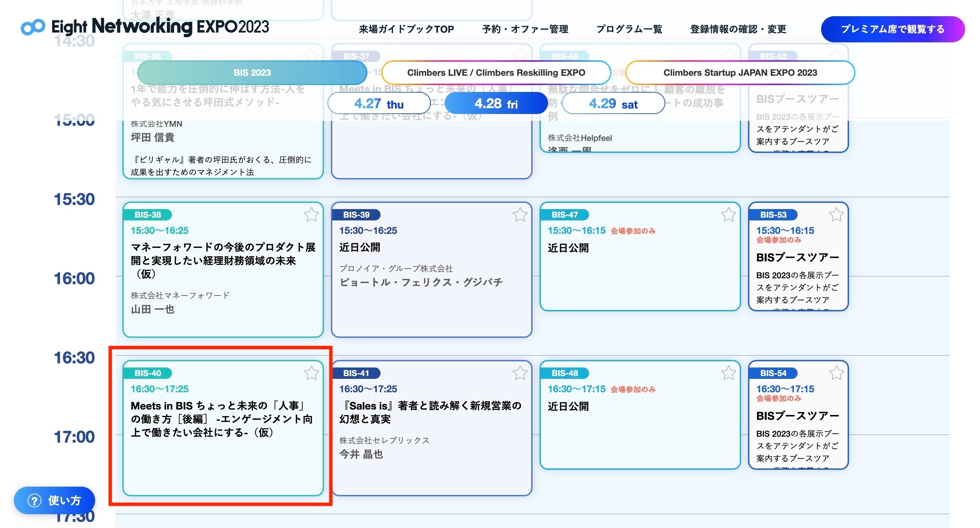This screenshot has height=528, width=980.
Task: Open 来場ガイドブックTOP menu link
Action: coord(406,29)
